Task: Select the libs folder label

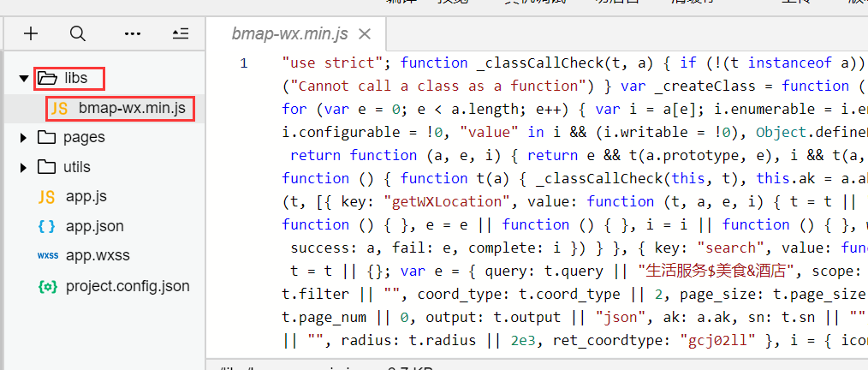Action: pos(76,78)
